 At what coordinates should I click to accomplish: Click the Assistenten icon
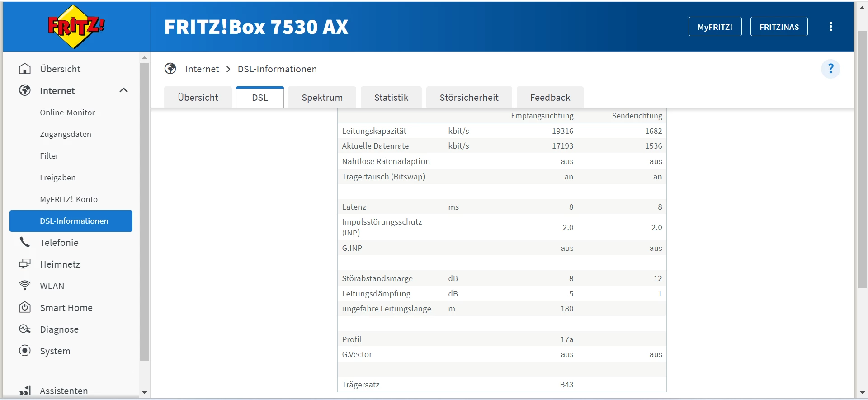click(25, 391)
